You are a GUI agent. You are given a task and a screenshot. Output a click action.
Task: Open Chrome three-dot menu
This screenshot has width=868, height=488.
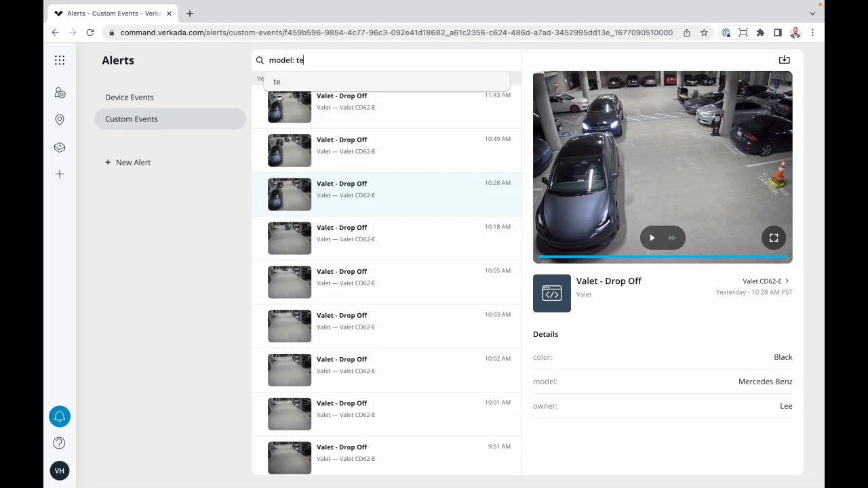[812, 33]
